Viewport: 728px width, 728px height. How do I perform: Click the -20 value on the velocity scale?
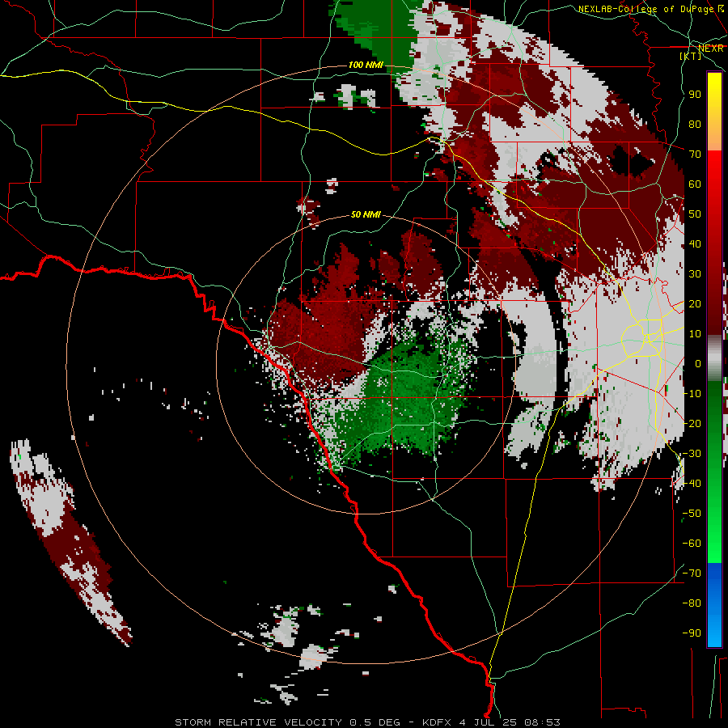point(692,423)
